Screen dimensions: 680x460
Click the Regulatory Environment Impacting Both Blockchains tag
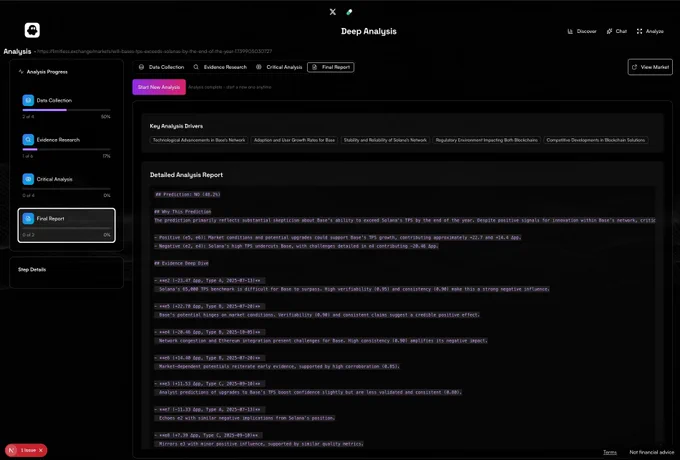tap(487, 140)
